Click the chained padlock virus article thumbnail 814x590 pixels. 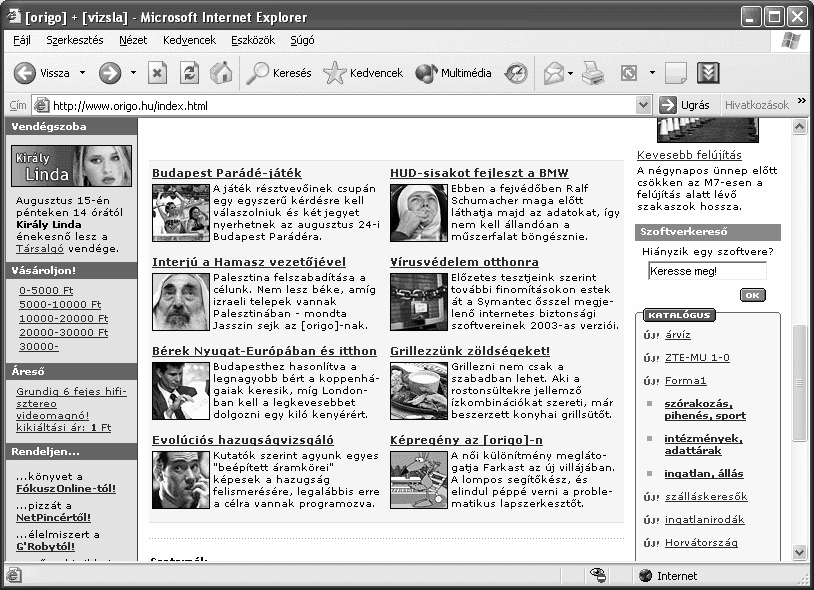click(x=419, y=302)
